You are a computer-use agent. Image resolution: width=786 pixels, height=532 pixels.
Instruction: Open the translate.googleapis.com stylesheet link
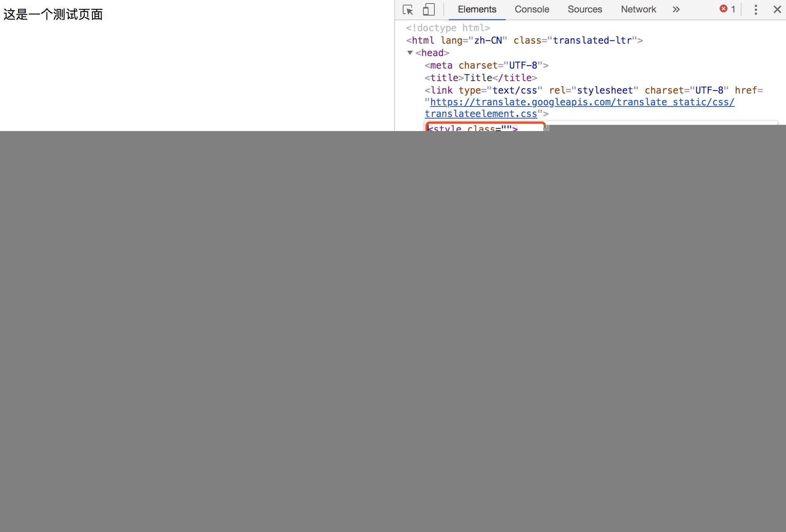(580, 108)
